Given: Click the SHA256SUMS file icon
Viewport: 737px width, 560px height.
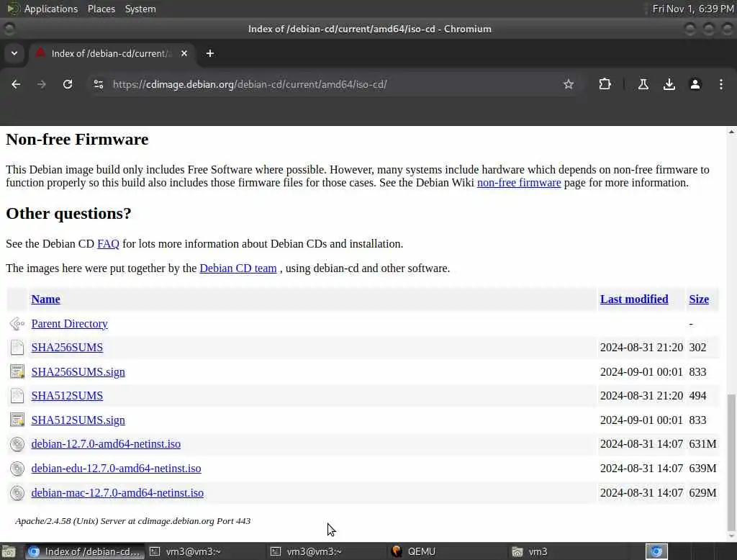Looking at the screenshot, I should click(17, 348).
